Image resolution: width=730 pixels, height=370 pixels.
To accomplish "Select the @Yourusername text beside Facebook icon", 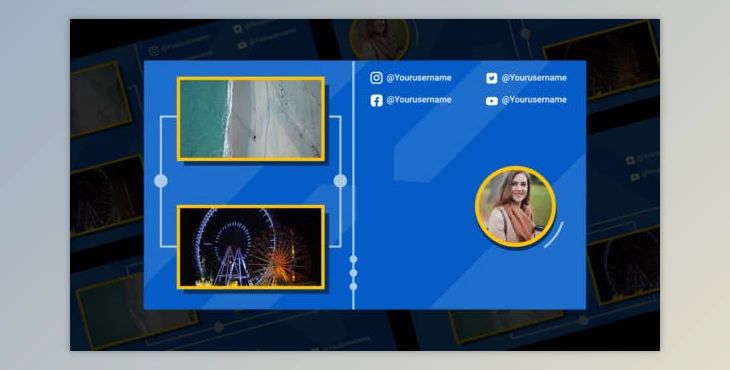I will [419, 100].
